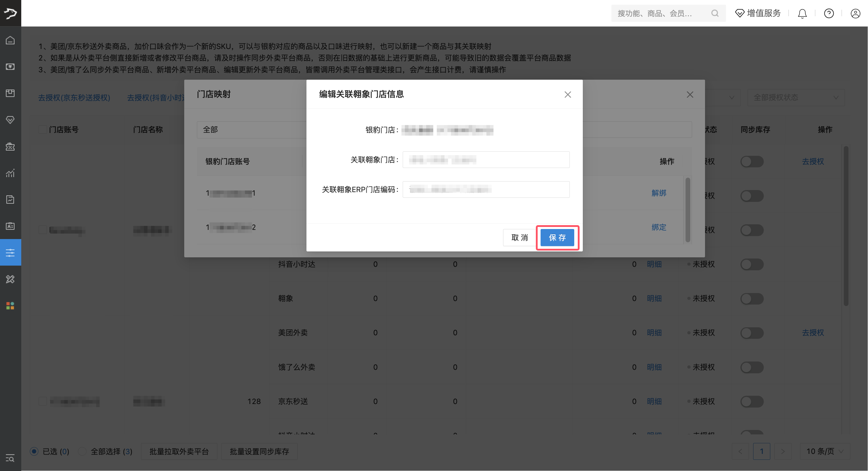Toggle sync inventory switch for 翱象 row
The width and height of the screenshot is (868, 471).
coord(752,298)
